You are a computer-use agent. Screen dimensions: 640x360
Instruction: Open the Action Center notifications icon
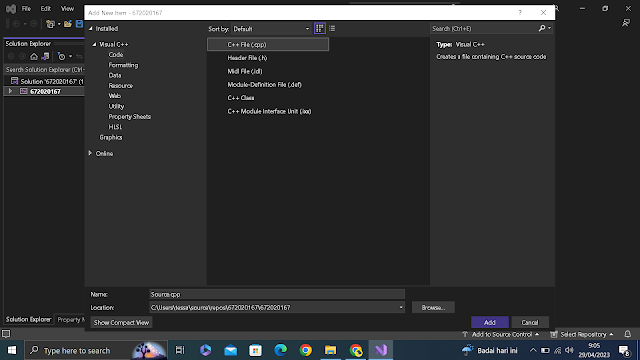624,351
